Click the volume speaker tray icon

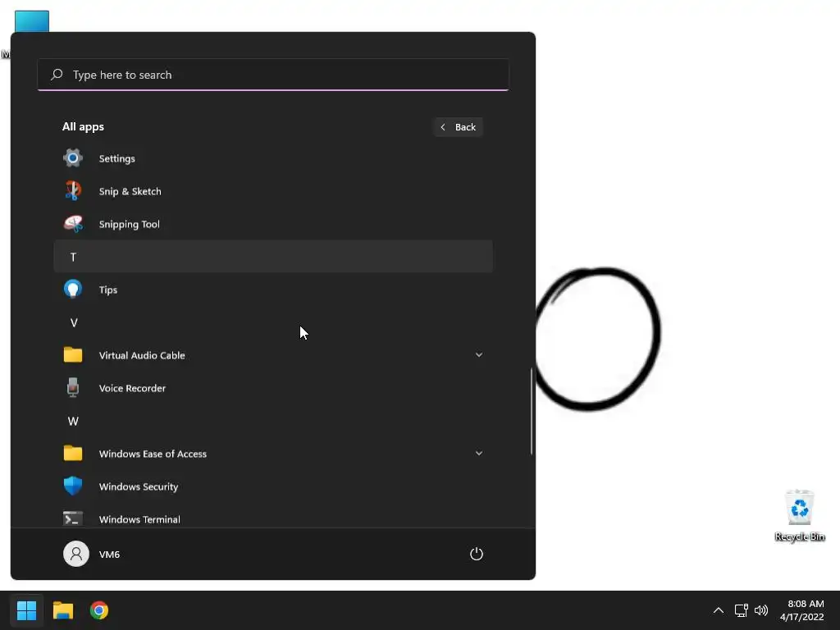point(760,610)
